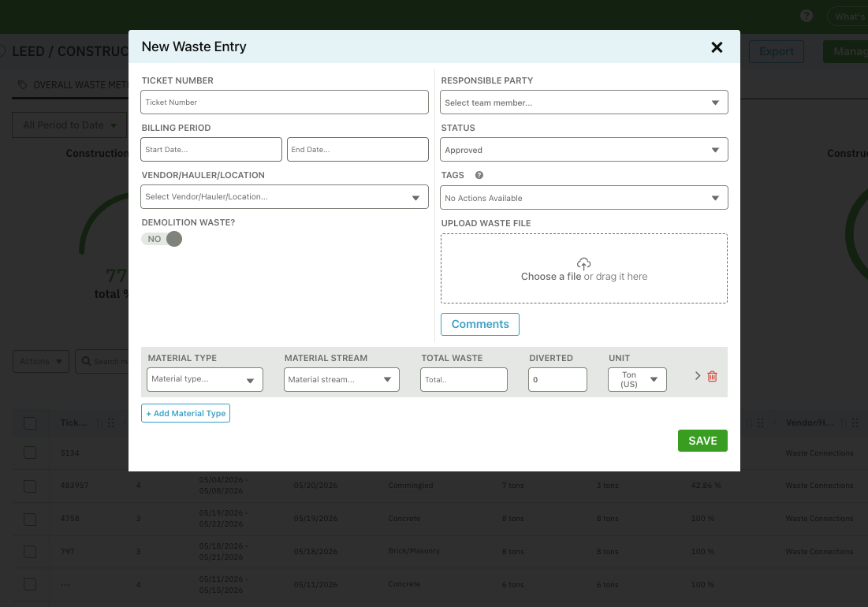The width and height of the screenshot is (868, 607).
Task: Click the Ticket Number input field
Action: pyautogui.click(x=285, y=102)
